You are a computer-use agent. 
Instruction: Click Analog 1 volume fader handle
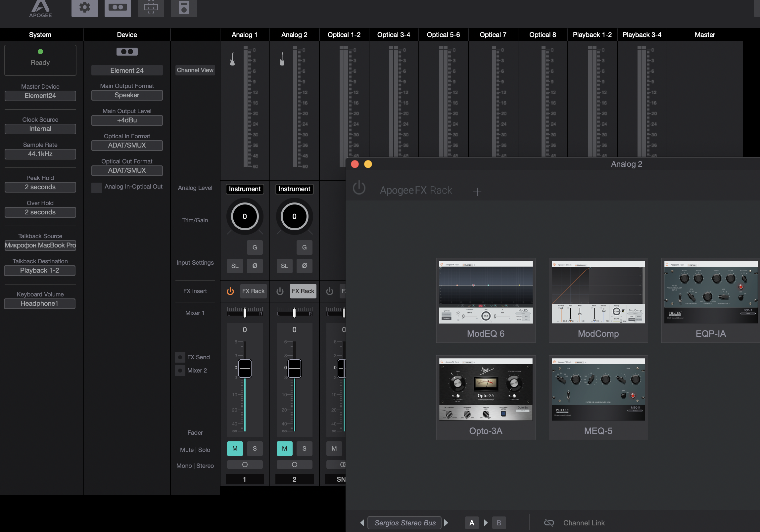coord(245,368)
